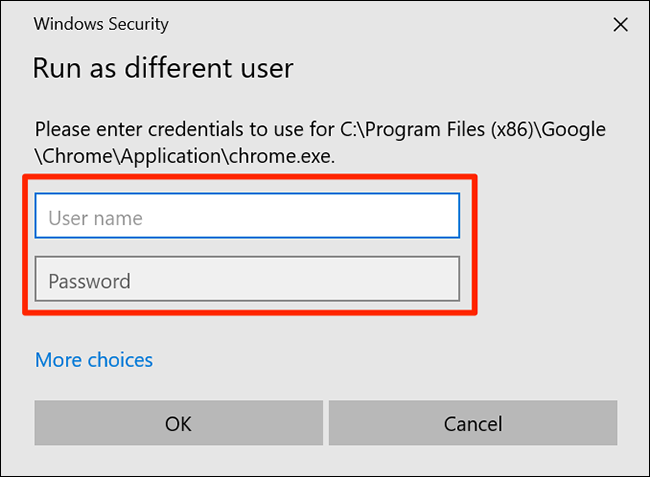Expand additional sign-in options via More choices

94,360
